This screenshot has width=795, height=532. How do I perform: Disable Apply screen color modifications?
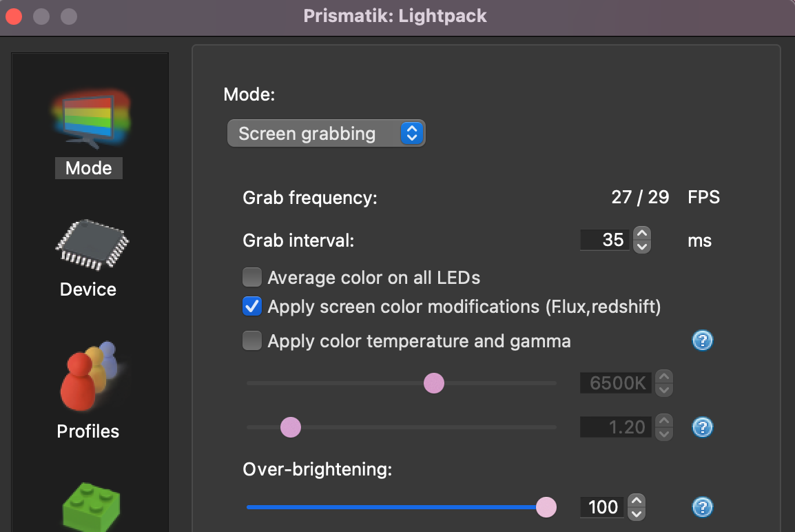252,307
